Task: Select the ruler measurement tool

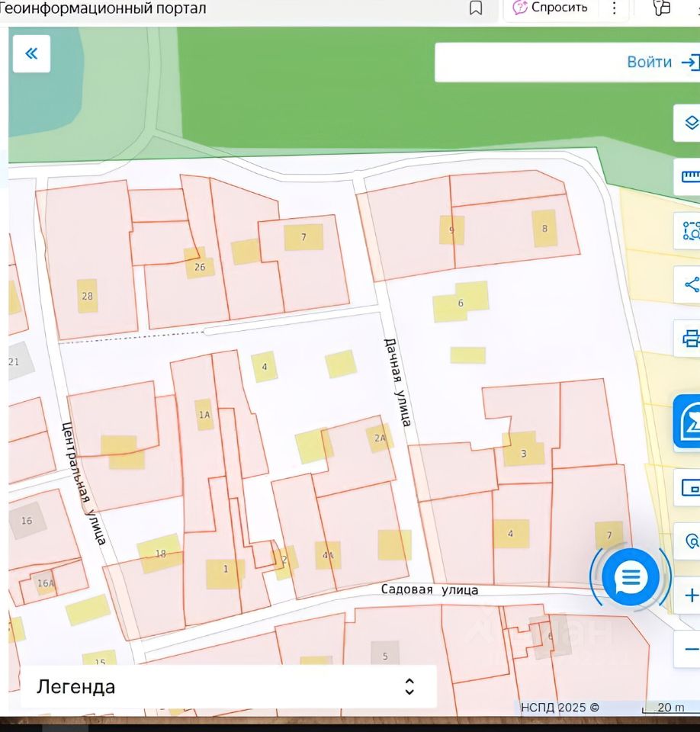Action: [x=689, y=177]
